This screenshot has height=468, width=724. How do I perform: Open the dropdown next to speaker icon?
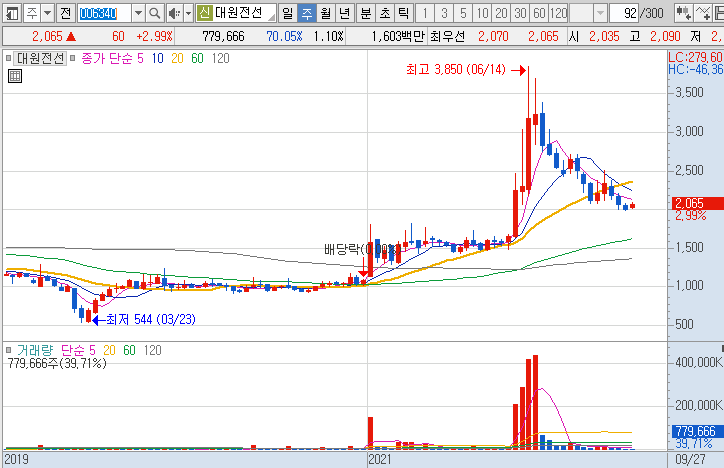point(188,13)
